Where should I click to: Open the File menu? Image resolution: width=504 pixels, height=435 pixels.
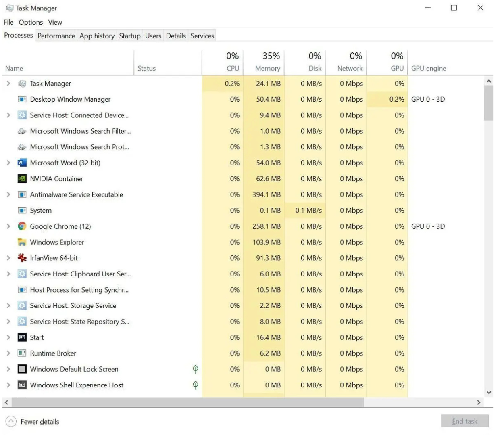(8, 22)
